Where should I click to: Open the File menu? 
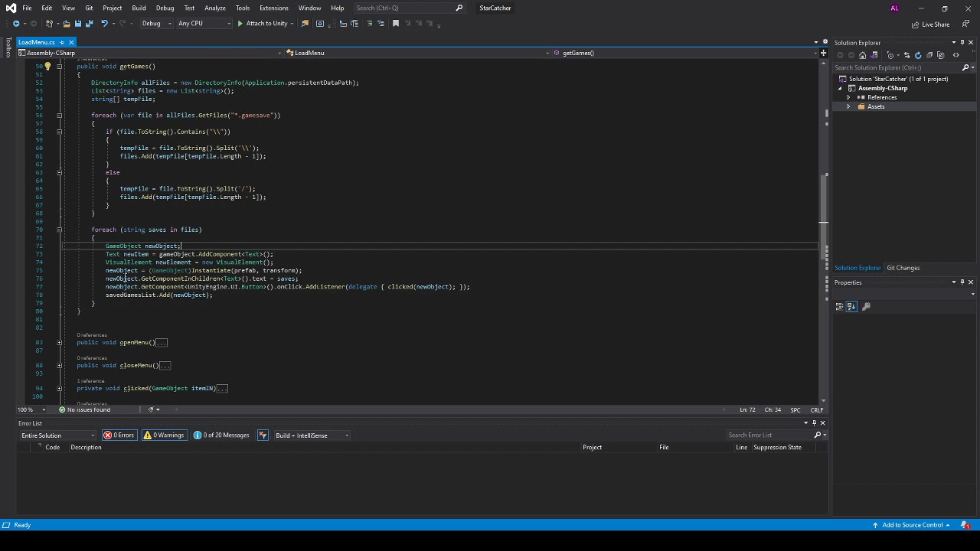click(x=27, y=8)
